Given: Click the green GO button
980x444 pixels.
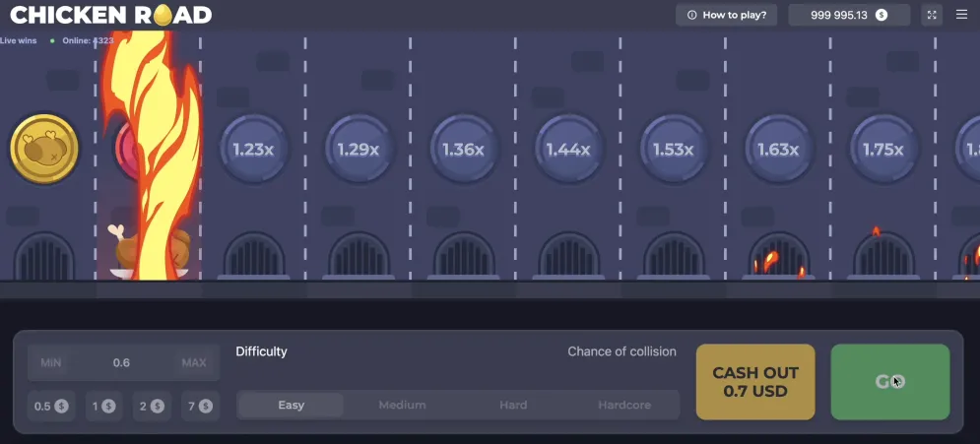Looking at the screenshot, I should coord(890,382).
